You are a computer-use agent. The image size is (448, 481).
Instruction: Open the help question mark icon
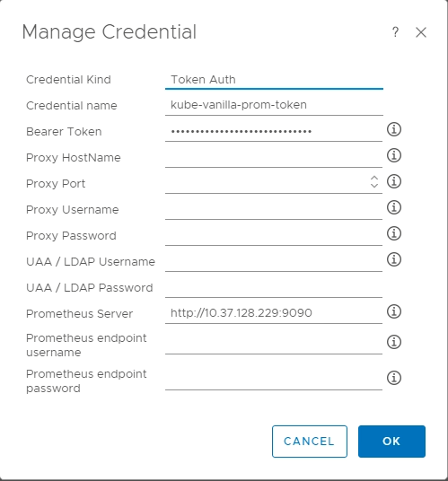point(395,32)
